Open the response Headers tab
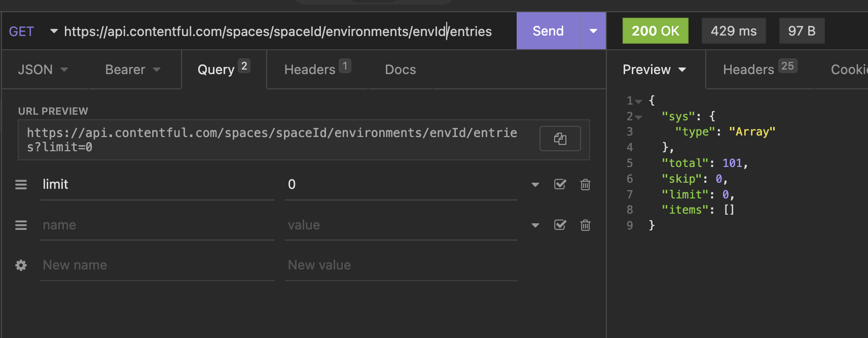Viewport: 868px width, 338px height. 760,70
